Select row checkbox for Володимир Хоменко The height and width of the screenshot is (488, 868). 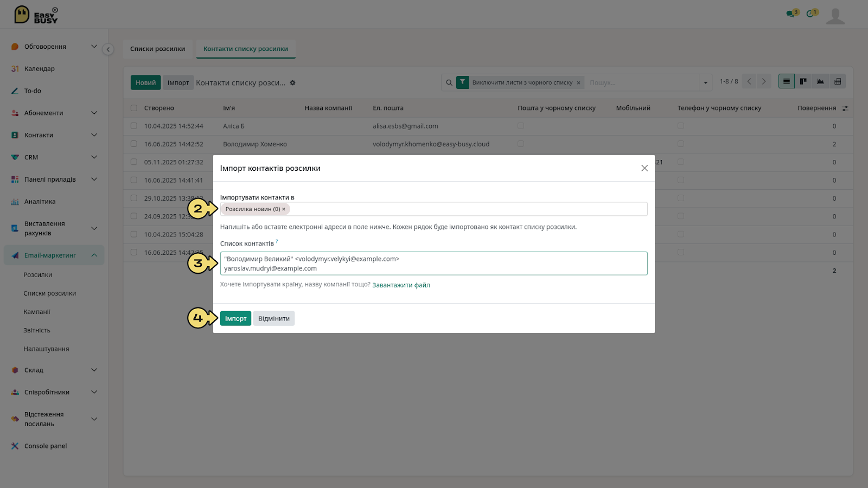pos(134,144)
